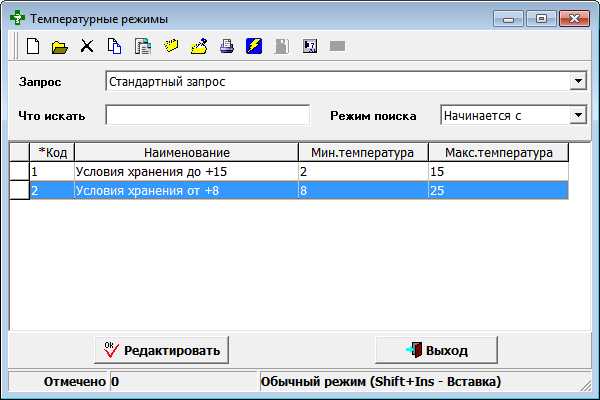Click max temperature cell value 15
The image size is (600, 400).
(x=498, y=171)
